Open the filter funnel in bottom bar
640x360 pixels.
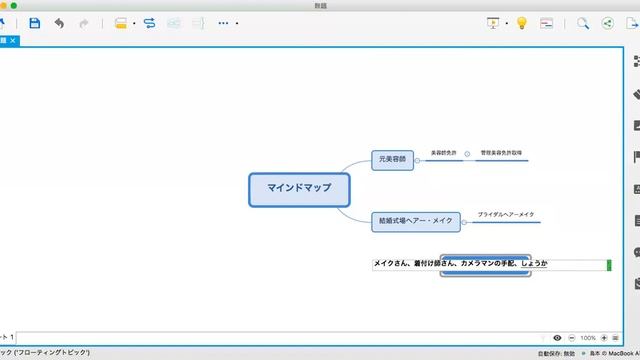coord(543,338)
